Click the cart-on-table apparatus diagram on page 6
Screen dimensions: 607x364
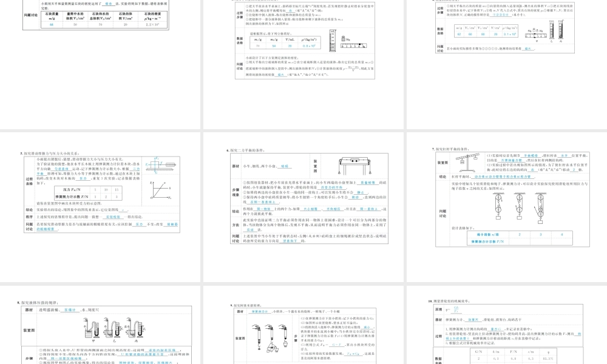[354, 166]
